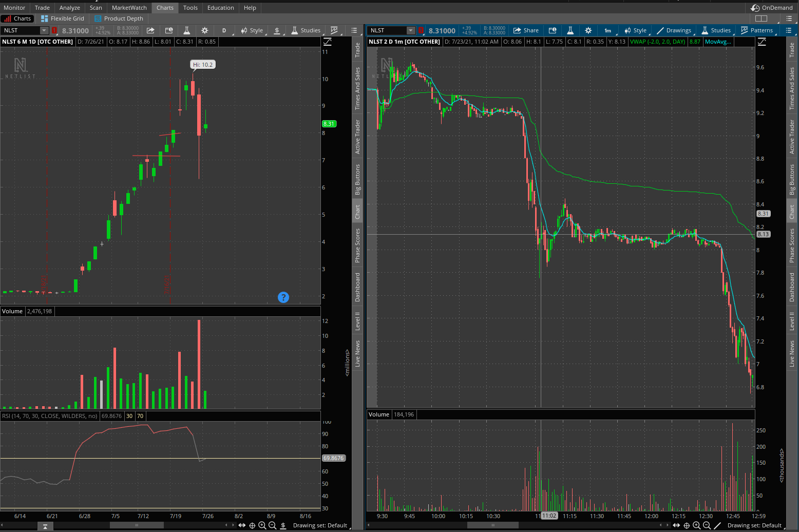Open the Analyze tab
The height and width of the screenshot is (532, 799).
pos(70,8)
